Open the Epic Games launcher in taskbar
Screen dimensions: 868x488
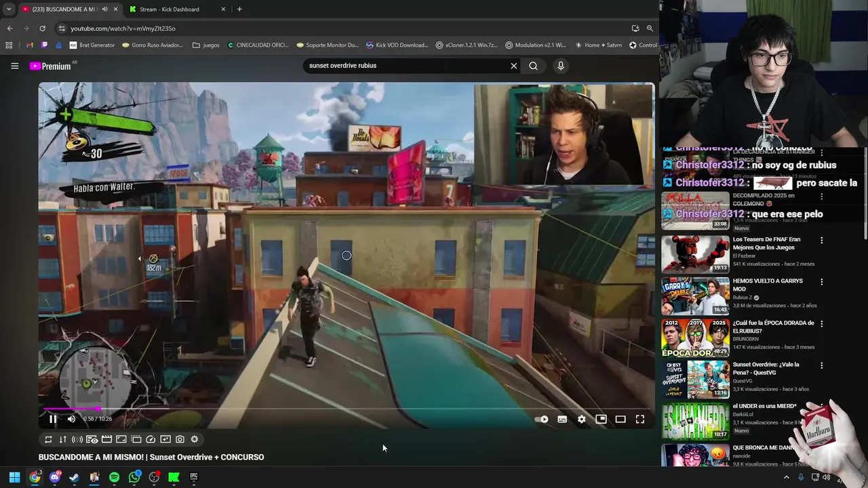[194, 477]
